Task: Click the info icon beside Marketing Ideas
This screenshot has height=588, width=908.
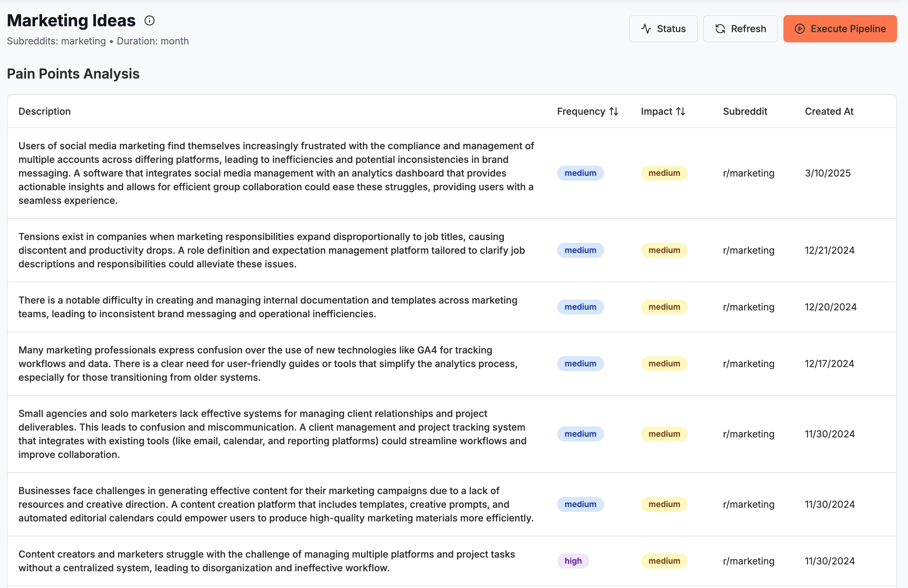Action: click(150, 20)
